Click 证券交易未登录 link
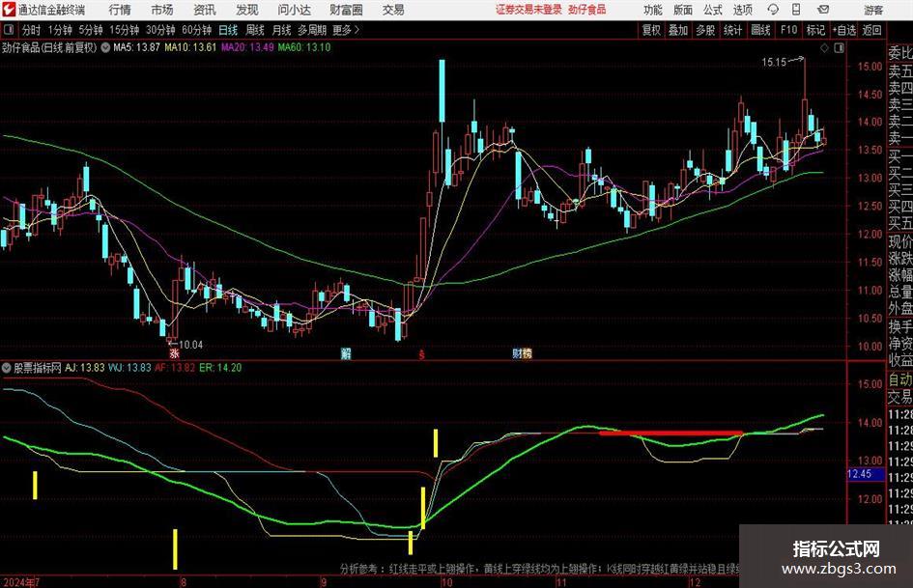Image resolution: width=913 pixels, height=588 pixels. pyautogui.click(x=528, y=10)
